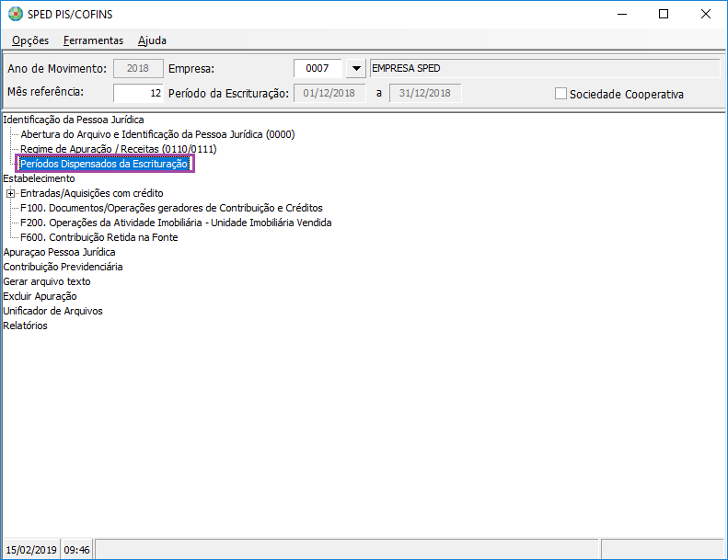Open Unificador de Arquivos

click(x=52, y=311)
